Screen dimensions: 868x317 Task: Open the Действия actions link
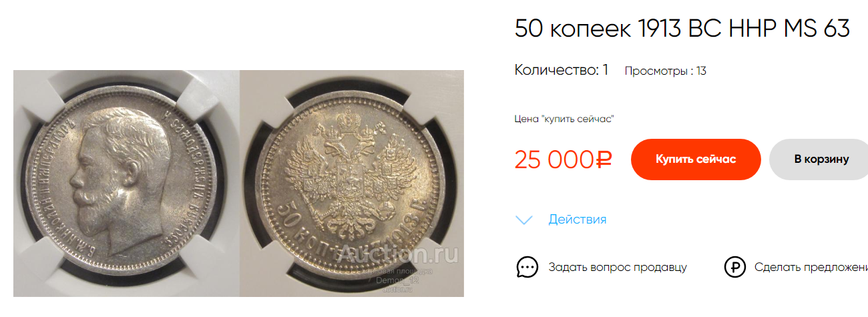pos(578,219)
